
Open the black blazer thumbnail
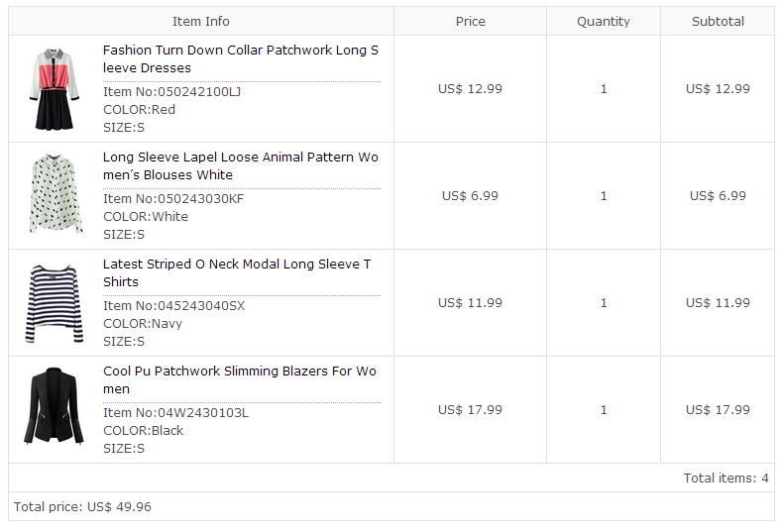[54, 406]
